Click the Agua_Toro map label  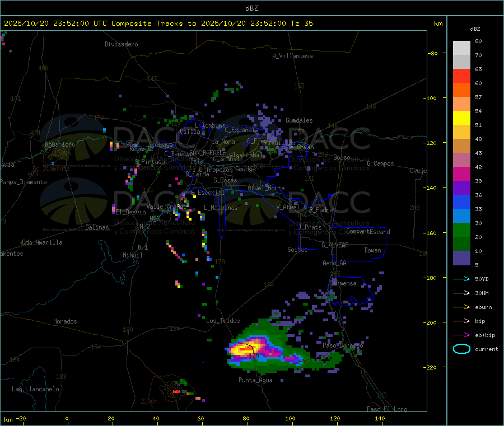pos(60,144)
